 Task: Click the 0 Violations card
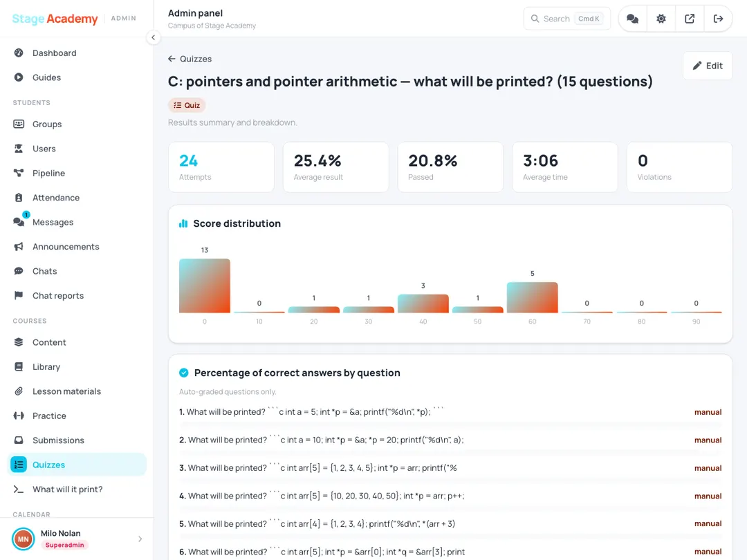pos(679,167)
